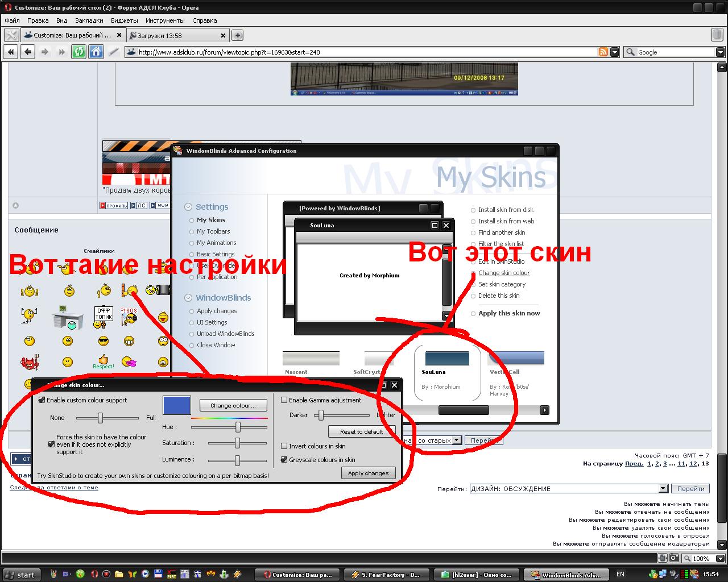728x582 pixels.
Task: Click the Respect thumbs-up smiley
Action: [103, 362]
